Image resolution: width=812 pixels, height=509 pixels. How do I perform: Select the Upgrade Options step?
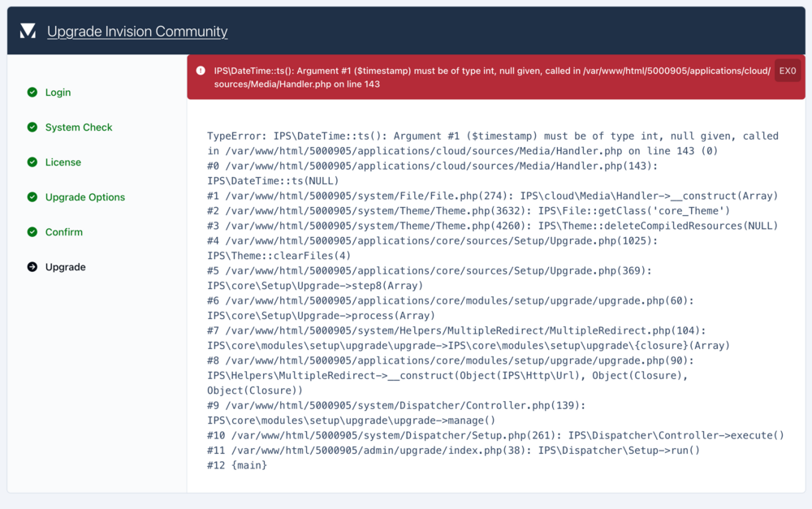(x=85, y=196)
